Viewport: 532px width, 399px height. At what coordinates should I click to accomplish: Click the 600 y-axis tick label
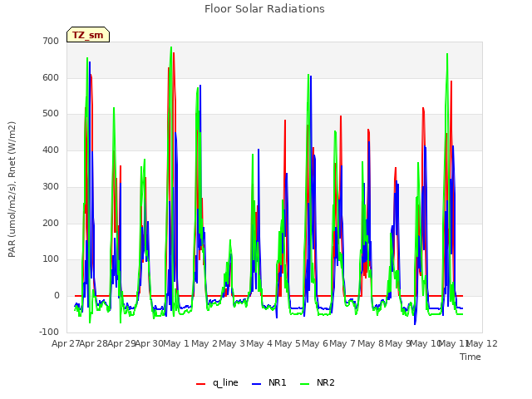click(51, 77)
